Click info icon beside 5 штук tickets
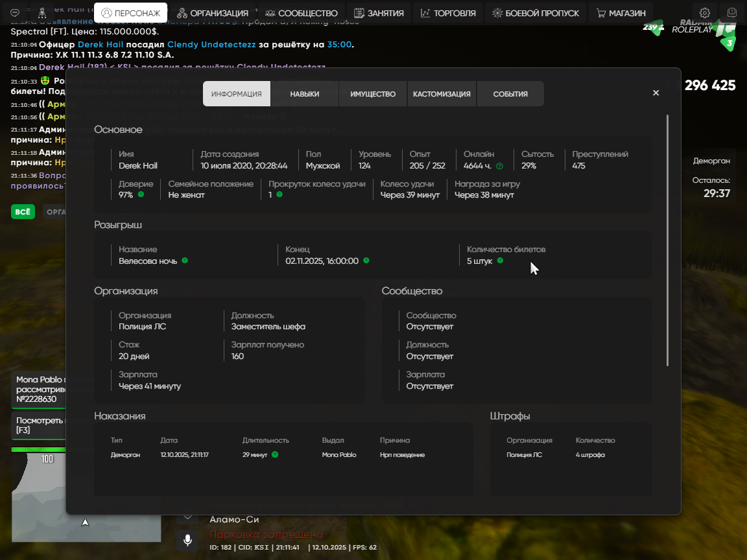Viewport: 747px width, 560px height. point(500,261)
